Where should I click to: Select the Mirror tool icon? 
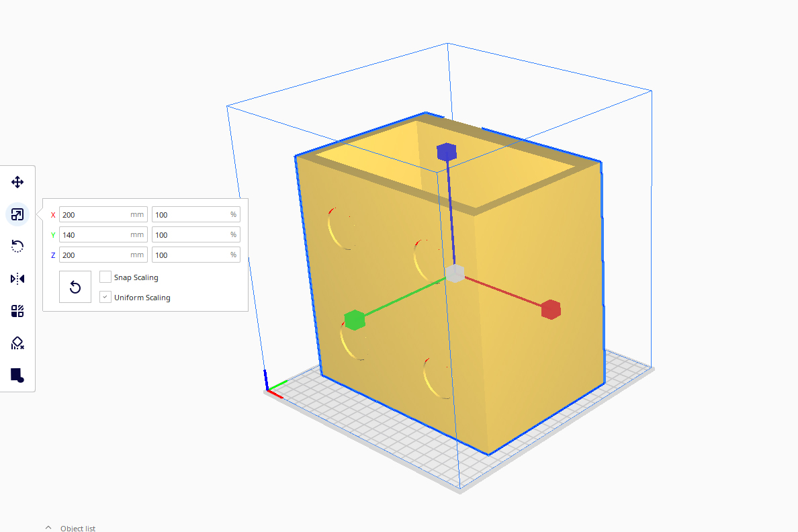click(x=17, y=279)
